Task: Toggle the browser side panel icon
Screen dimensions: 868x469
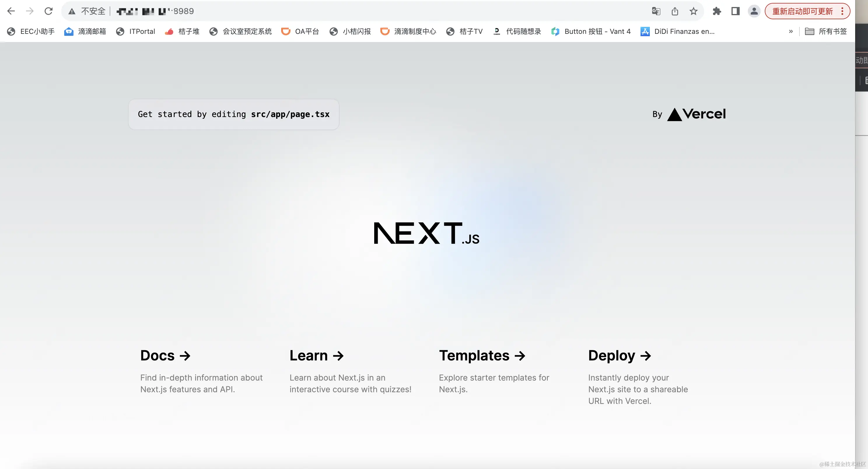Action: 736,11
